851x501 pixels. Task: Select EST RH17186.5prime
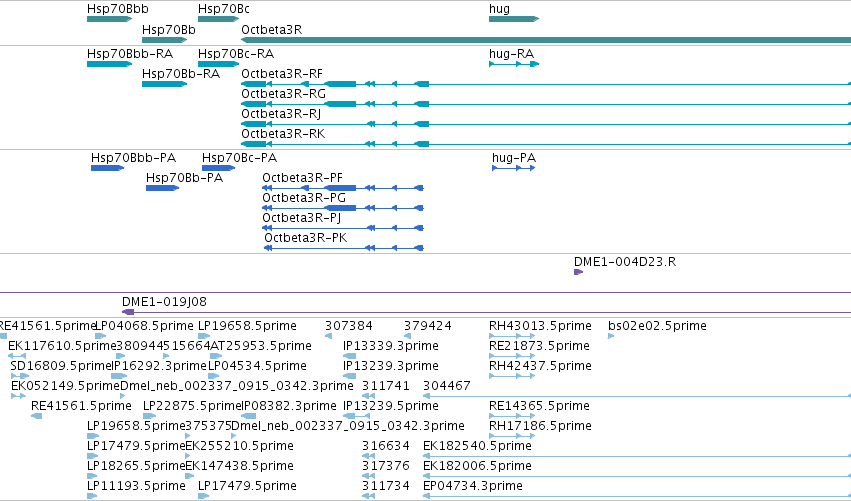[540, 427]
